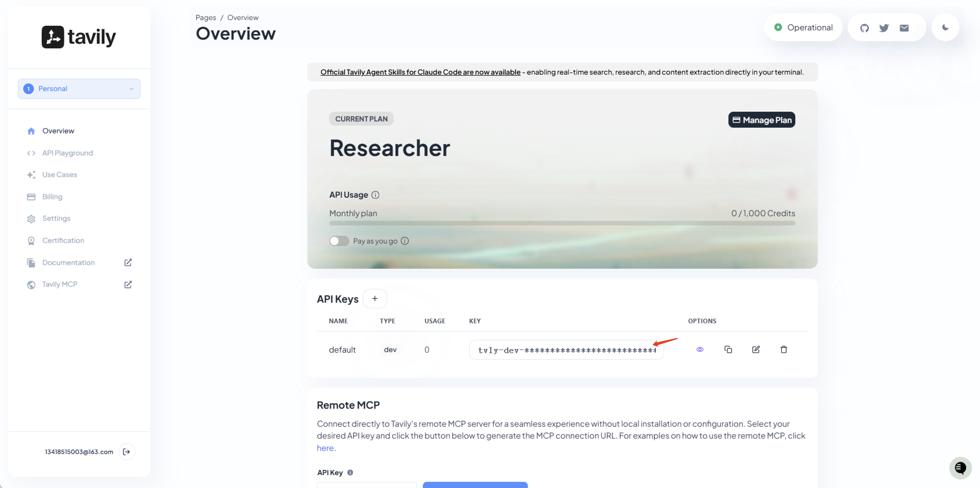The image size is (980, 488).
Task: Click the masked API key field
Action: [566, 350]
